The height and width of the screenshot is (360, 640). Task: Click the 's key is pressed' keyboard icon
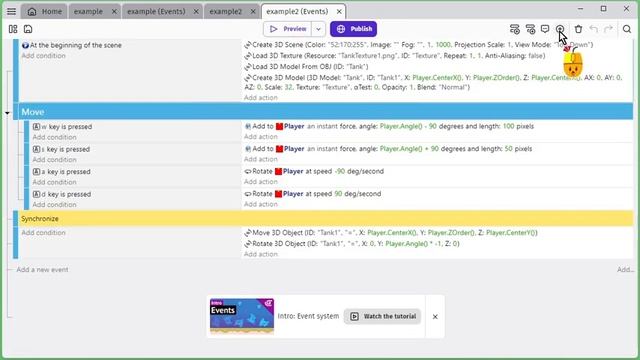coord(36,149)
